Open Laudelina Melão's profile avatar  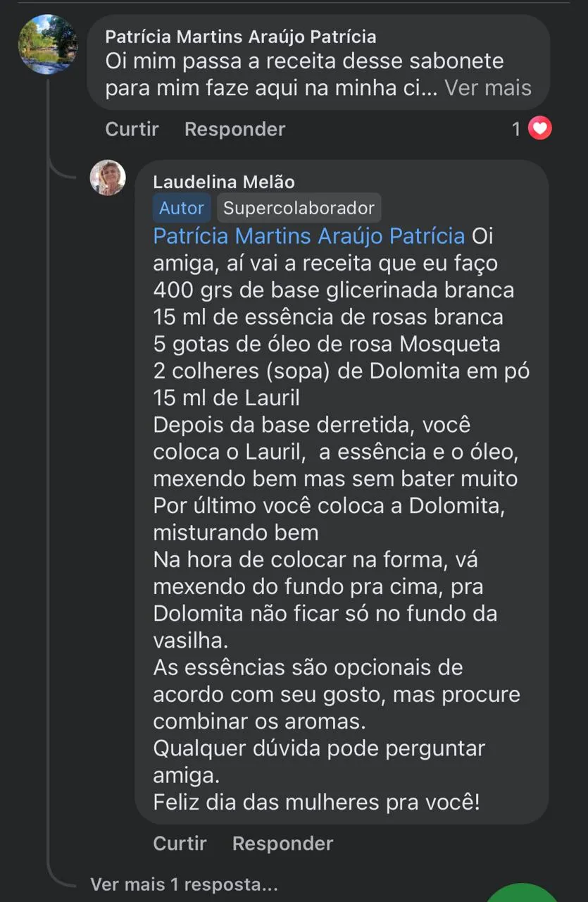coord(108,178)
